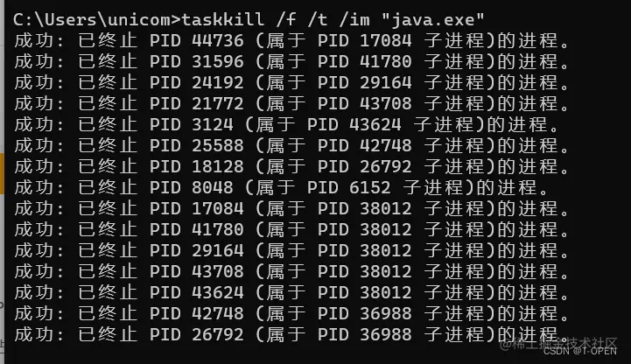The height and width of the screenshot is (364, 631).
Task: Click the terminated PID 8048 text
Action: [192, 187]
